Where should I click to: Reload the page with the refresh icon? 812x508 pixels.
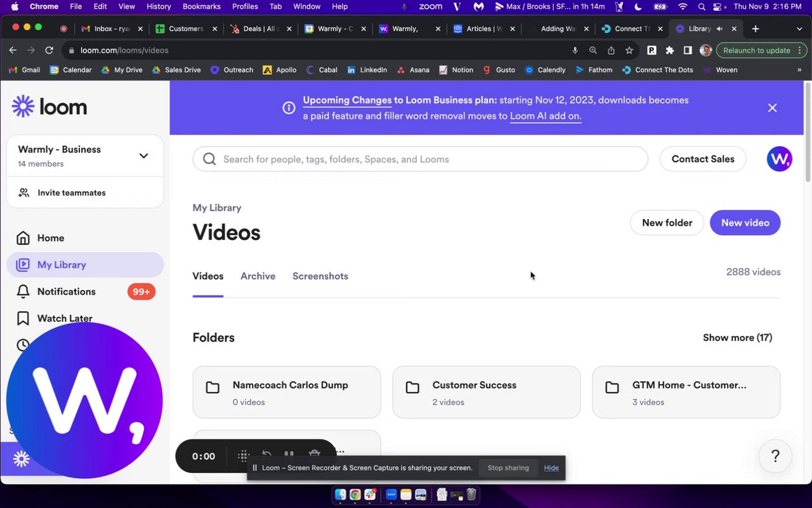pyautogui.click(x=49, y=50)
